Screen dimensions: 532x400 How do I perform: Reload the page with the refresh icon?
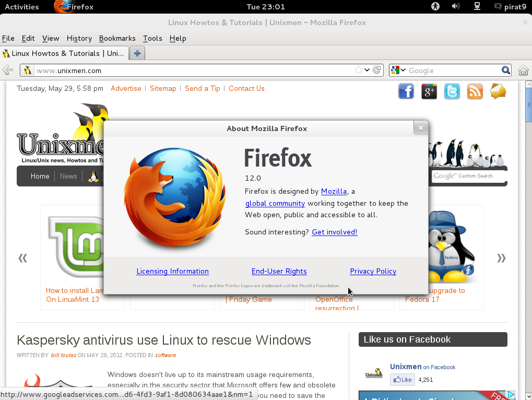click(376, 70)
